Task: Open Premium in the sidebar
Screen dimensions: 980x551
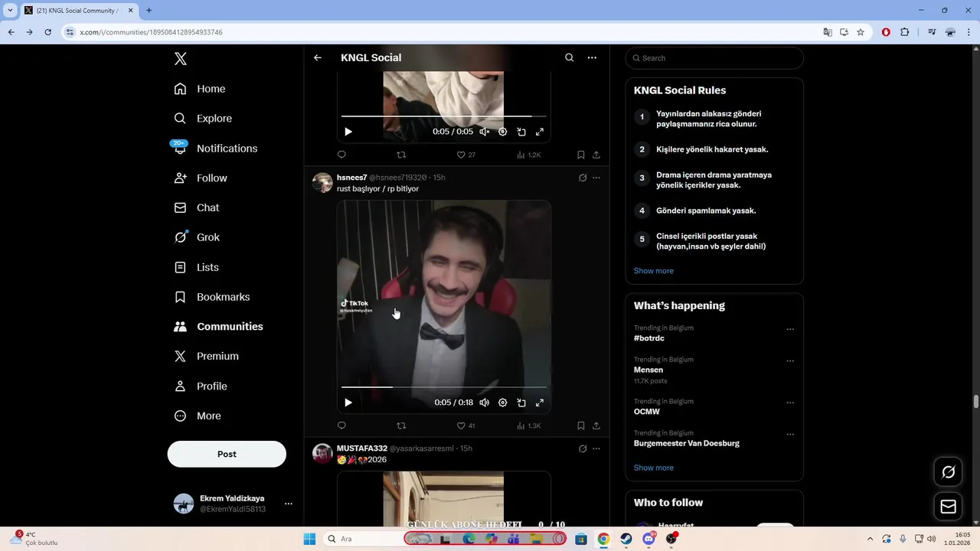Action: 207,356
